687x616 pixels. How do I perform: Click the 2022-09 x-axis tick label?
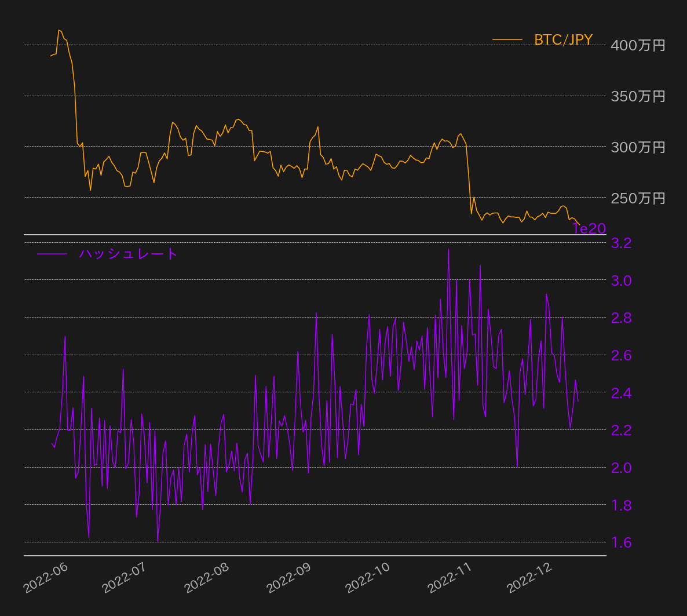point(288,578)
